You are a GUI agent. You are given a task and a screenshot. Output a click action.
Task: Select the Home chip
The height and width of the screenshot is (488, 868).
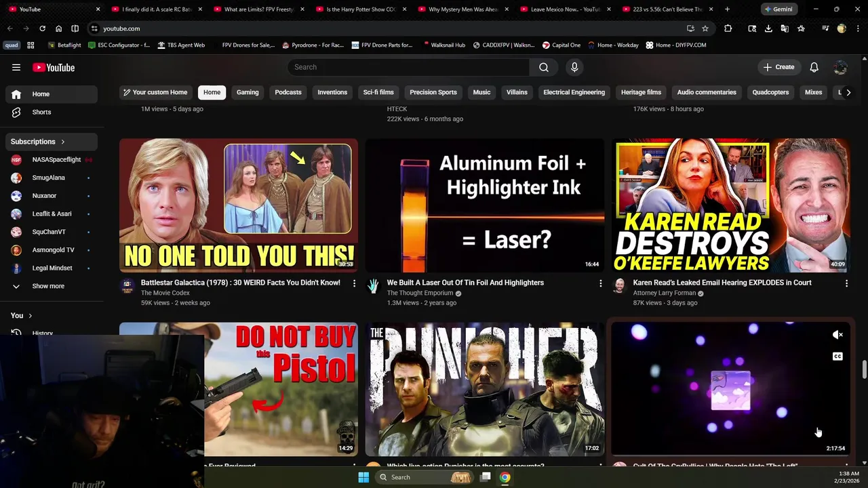[x=212, y=92]
